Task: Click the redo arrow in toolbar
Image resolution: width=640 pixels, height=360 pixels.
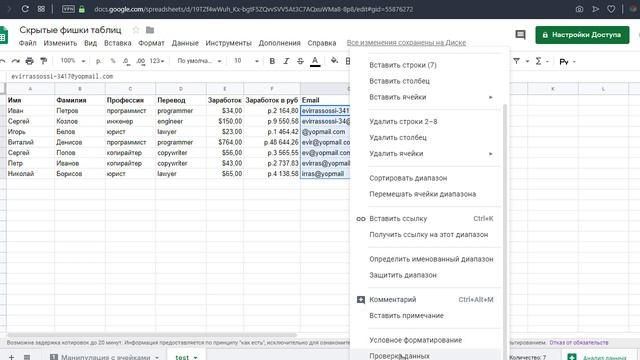Action: (16, 61)
